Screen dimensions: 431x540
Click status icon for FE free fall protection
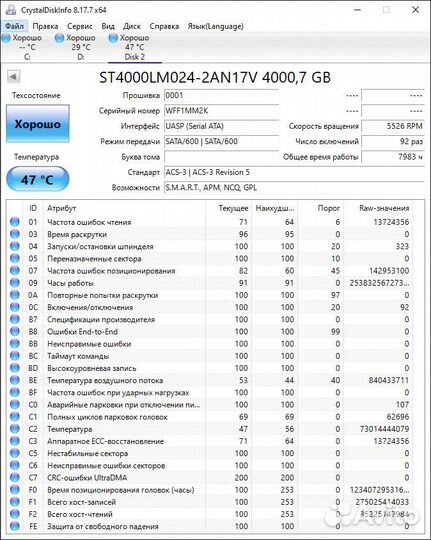(14, 526)
